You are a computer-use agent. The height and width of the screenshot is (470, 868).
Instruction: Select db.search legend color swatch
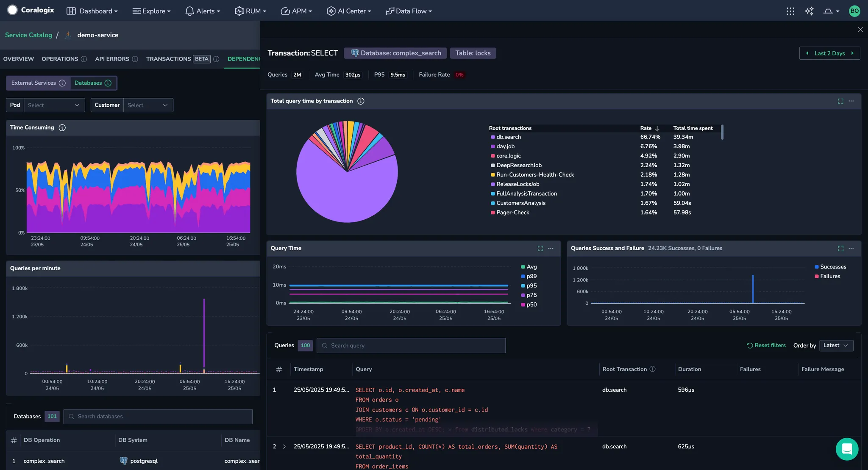click(x=493, y=137)
